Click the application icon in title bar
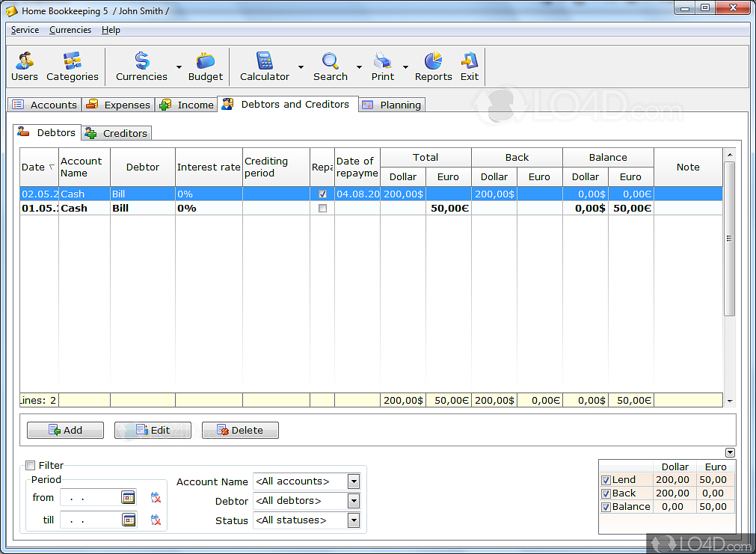756x554 pixels. pos(11,10)
